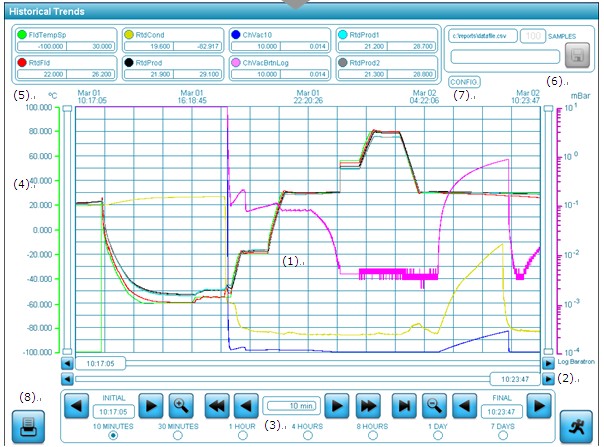Click the skip-to-end button
The width and height of the screenshot is (604, 447).
(x=404, y=405)
